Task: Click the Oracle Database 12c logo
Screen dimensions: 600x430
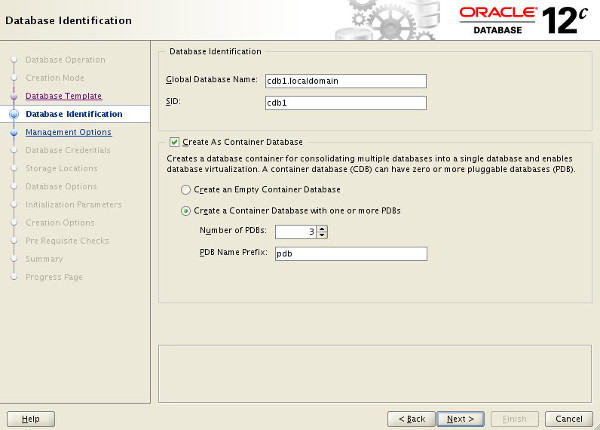Action: click(523, 20)
